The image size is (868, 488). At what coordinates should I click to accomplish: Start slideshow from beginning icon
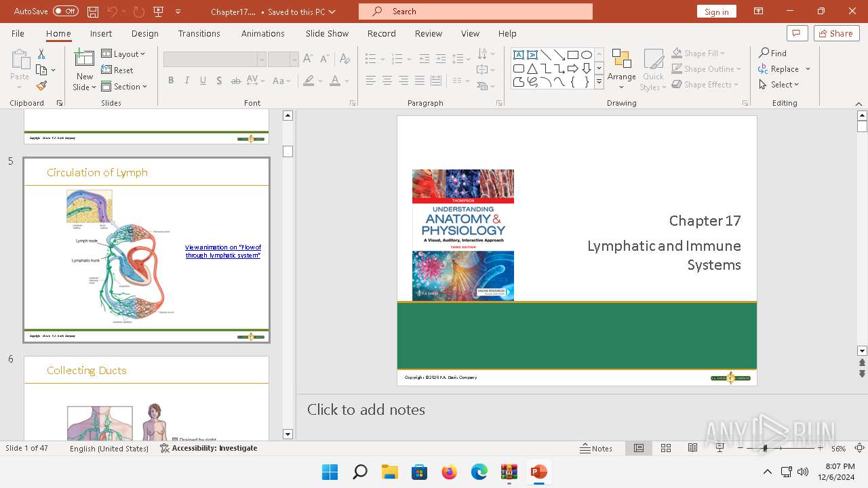159,12
